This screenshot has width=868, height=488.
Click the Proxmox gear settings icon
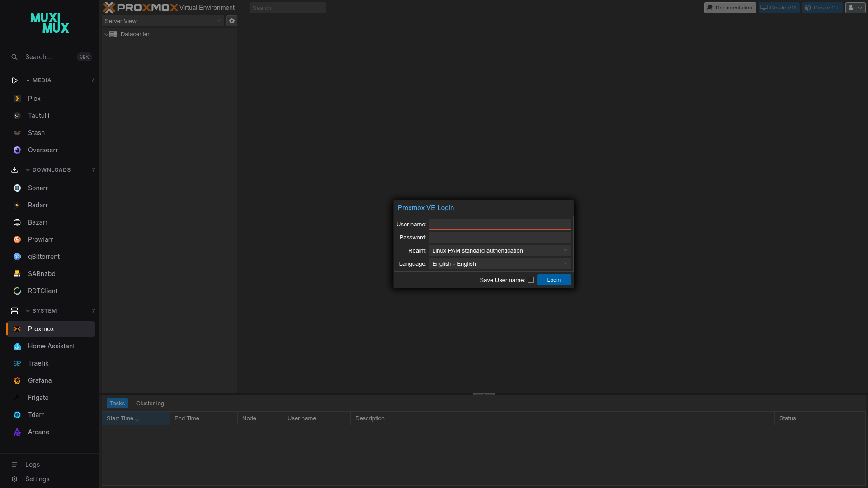pyautogui.click(x=231, y=21)
